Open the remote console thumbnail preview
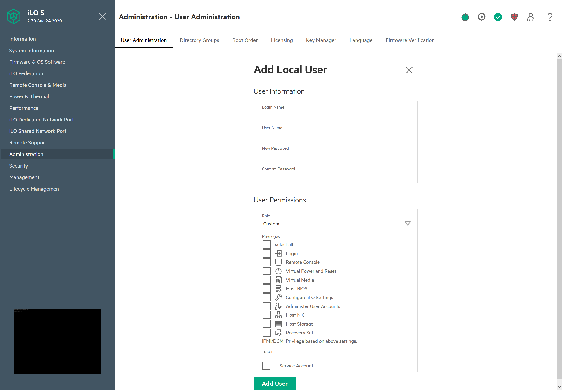 (57, 341)
